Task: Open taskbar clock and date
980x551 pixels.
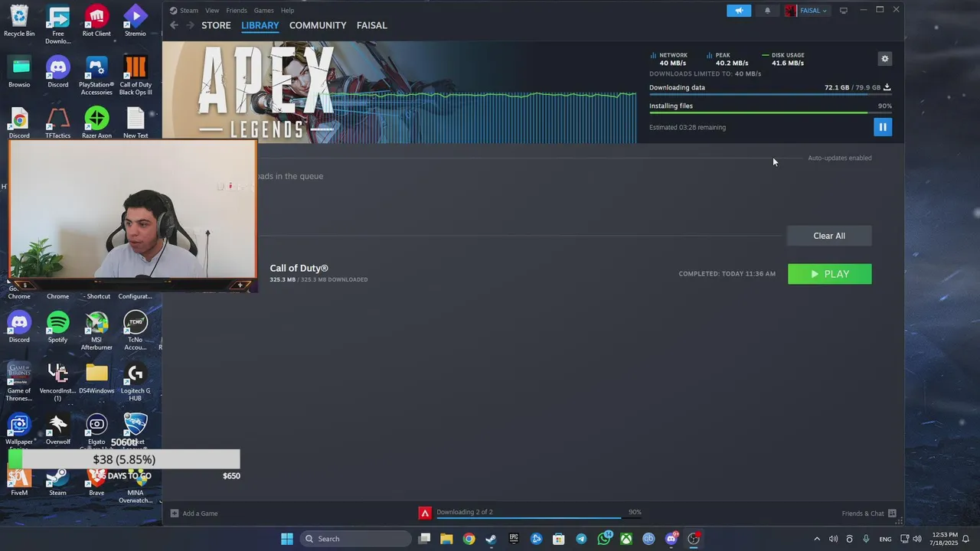Action: (x=945, y=539)
